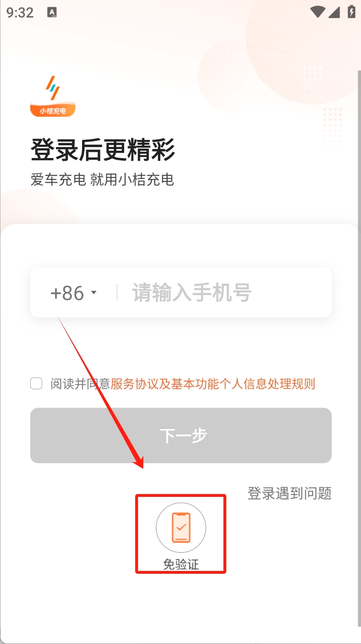
Task: Tap the 免验证 phone icon
Action: pos(181,528)
